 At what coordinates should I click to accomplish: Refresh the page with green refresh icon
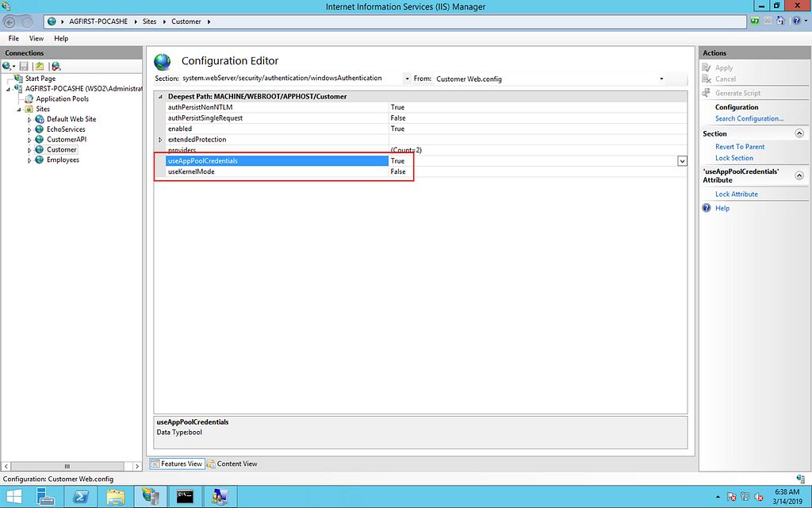pyautogui.click(x=755, y=21)
